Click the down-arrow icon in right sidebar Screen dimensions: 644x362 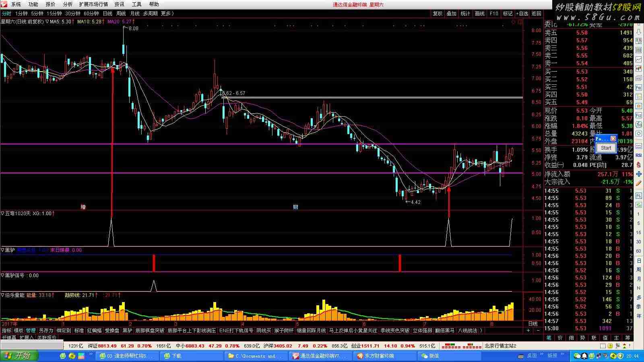(639, 32)
